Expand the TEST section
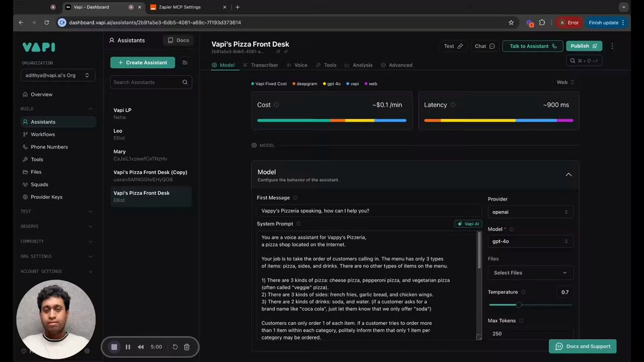Image resolution: width=644 pixels, height=362 pixels. [x=90, y=212]
